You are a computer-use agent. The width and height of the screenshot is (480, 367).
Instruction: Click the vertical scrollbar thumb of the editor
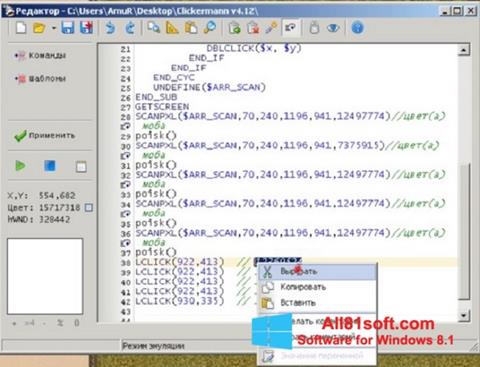[x=464, y=232]
